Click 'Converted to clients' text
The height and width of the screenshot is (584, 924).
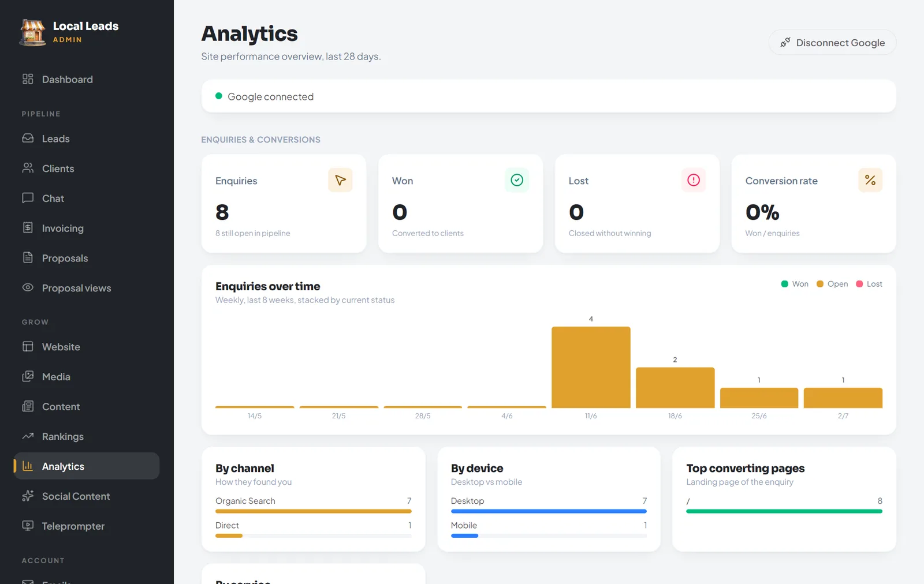coord(428,233)
